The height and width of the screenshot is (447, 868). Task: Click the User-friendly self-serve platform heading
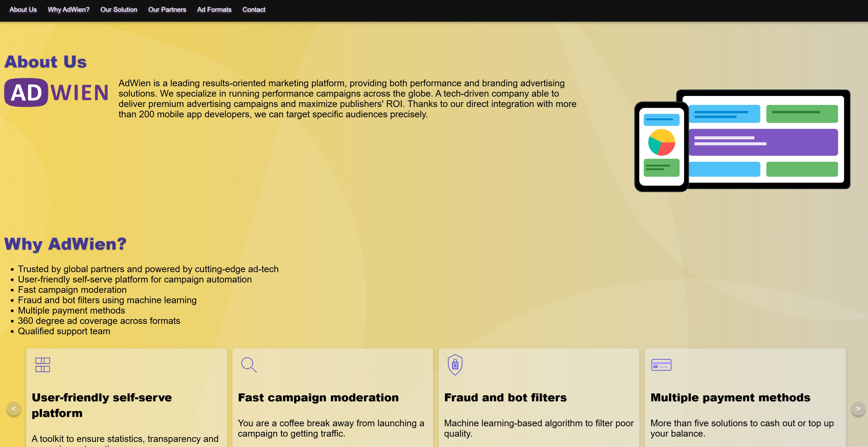101,405
